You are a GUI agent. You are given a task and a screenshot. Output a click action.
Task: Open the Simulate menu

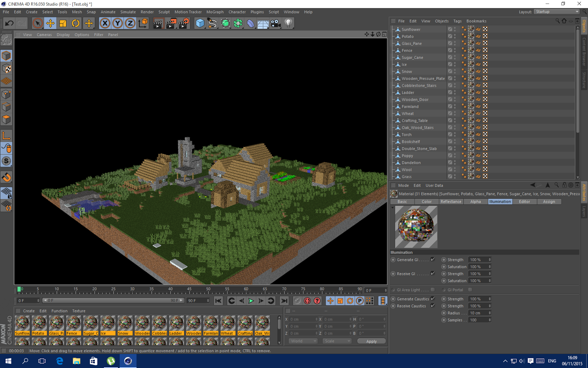click(x=128, y=12)
